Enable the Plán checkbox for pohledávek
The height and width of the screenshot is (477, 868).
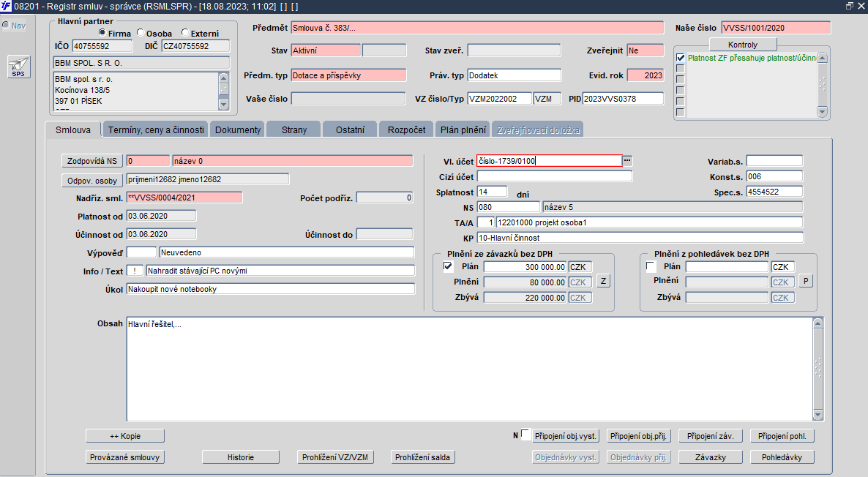(x=651, y=266)
